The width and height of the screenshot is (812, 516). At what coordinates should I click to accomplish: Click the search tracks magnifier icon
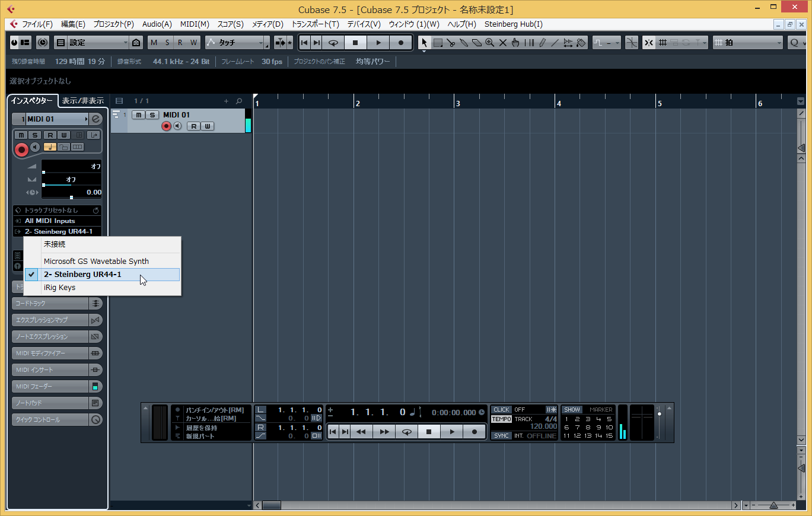[239, 101]
